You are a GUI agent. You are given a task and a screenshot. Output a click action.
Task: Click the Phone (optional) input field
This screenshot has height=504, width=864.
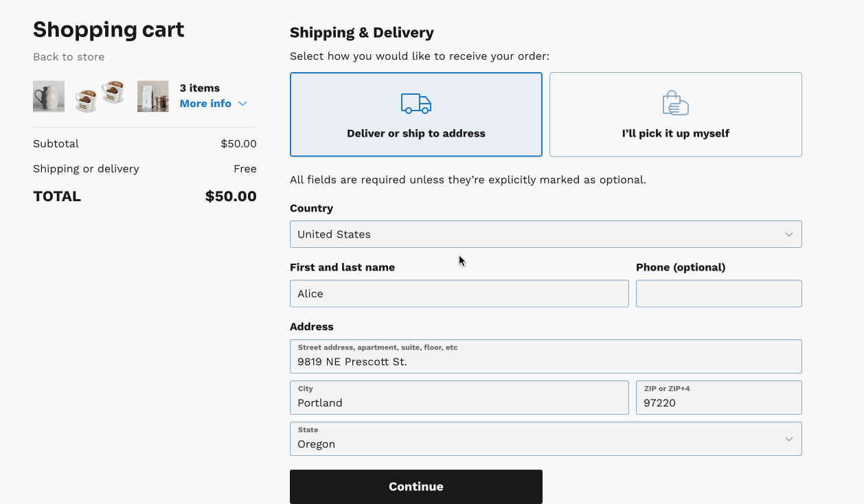click(718, 293)
